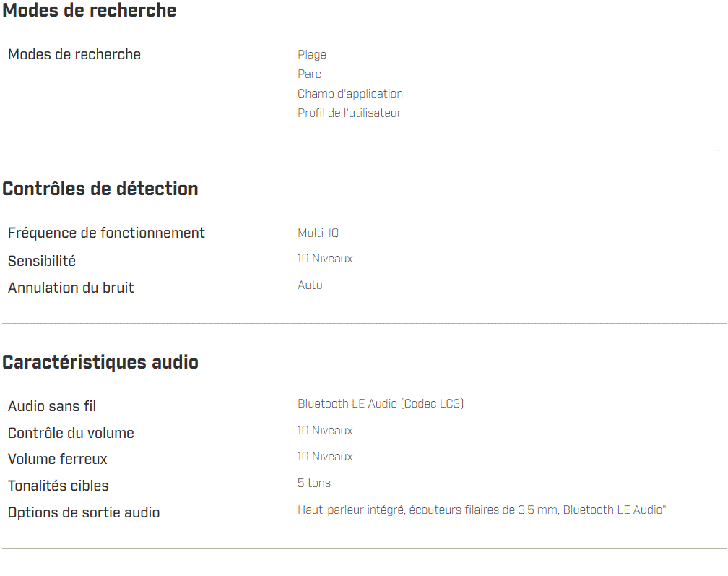Click the "Bluetooth LE Audio (Codec LC3)" value

(x=381, y=404)
